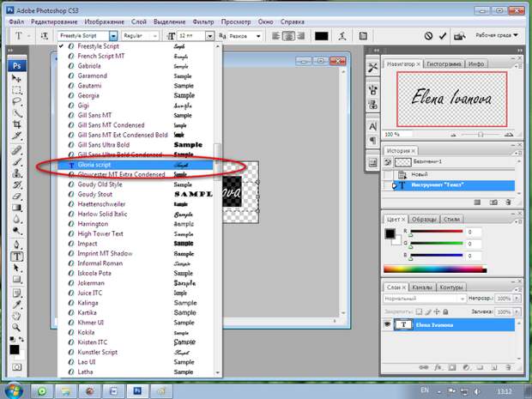Image resolution: width=532 pixels, height=399 pixels.
Task: Select the Pen tool
Action: pyautogui.click(x=16, y=245)
